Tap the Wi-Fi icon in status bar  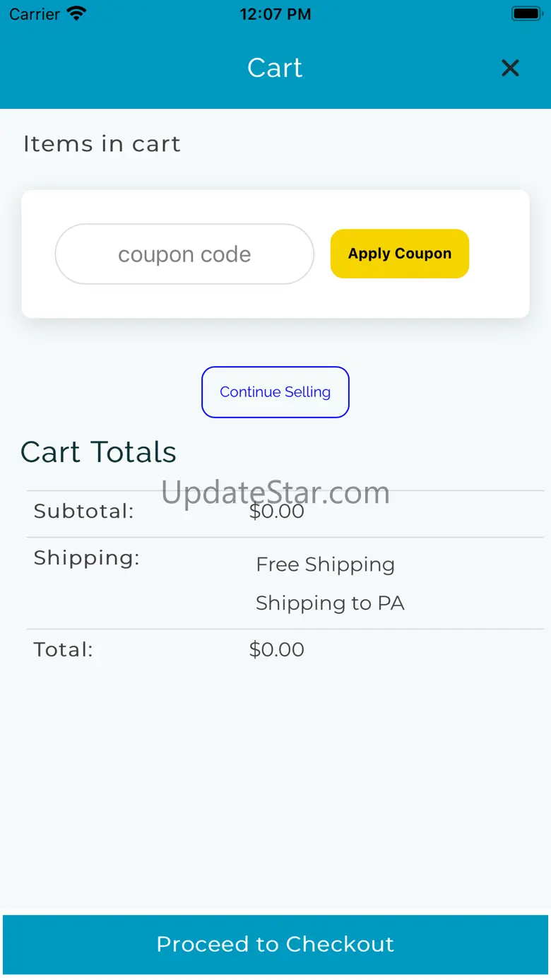tap(76, 13)
